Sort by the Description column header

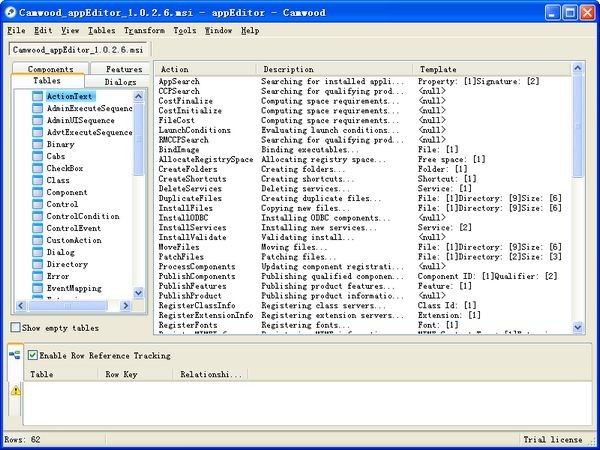click(x=334, y=69)
